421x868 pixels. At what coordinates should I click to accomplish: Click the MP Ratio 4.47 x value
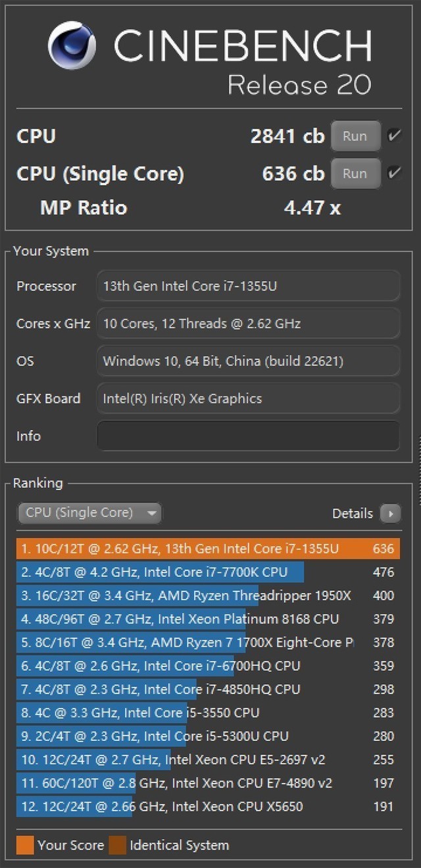[x=312, y=208]
